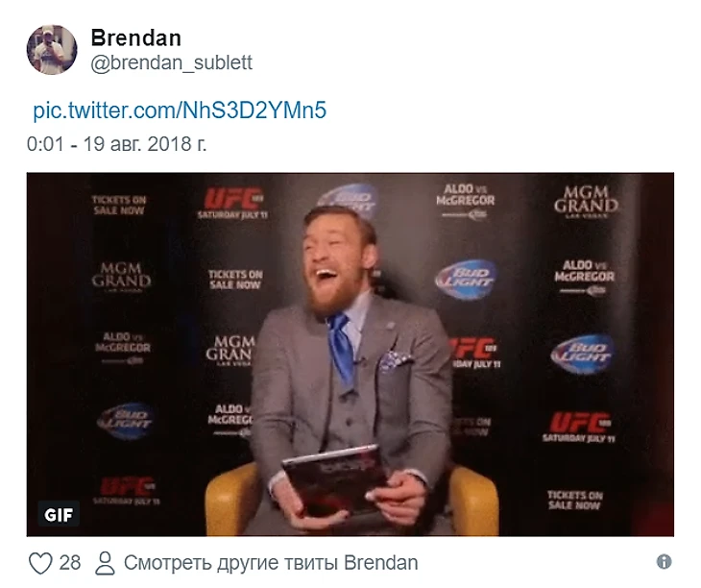Screen dimensions: 701x588
Task: Click the person silhouette icon
Action: [x=105, y=562]
